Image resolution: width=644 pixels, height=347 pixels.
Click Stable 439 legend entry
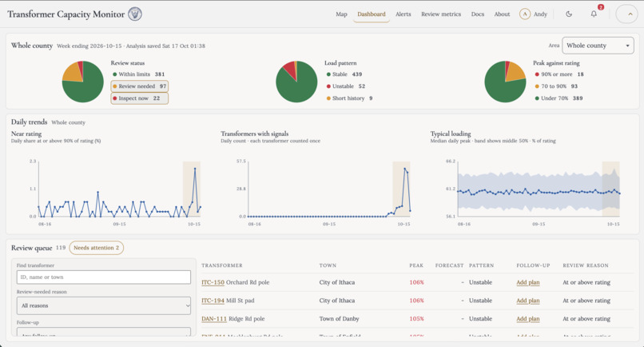click(x=344, y=74)
